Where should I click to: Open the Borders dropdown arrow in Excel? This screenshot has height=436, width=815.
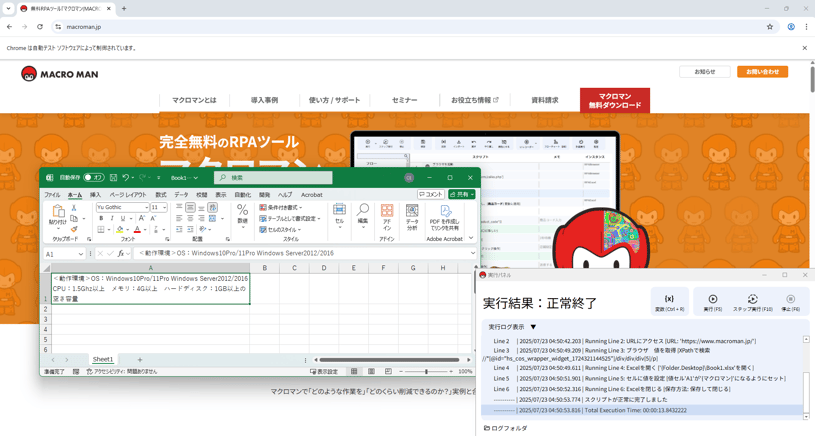point(110,229)
